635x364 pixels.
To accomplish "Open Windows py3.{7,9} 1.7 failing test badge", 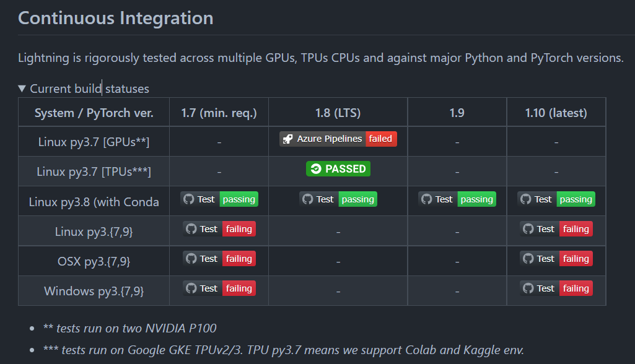I will click(219, 288).
